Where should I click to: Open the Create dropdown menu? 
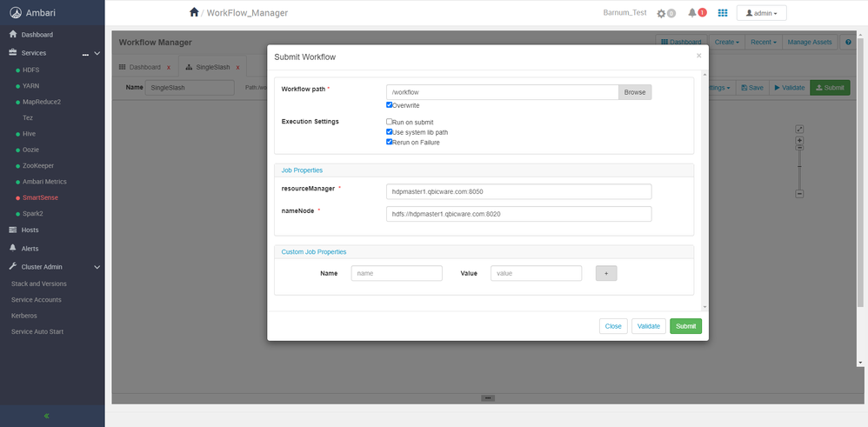tap(726, 42)
